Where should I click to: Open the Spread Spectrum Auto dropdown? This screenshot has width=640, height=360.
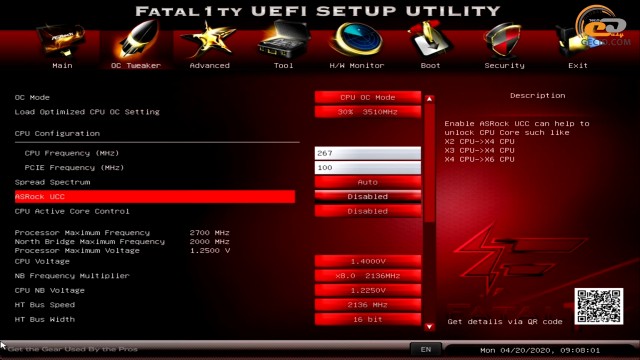pos(367,182)
